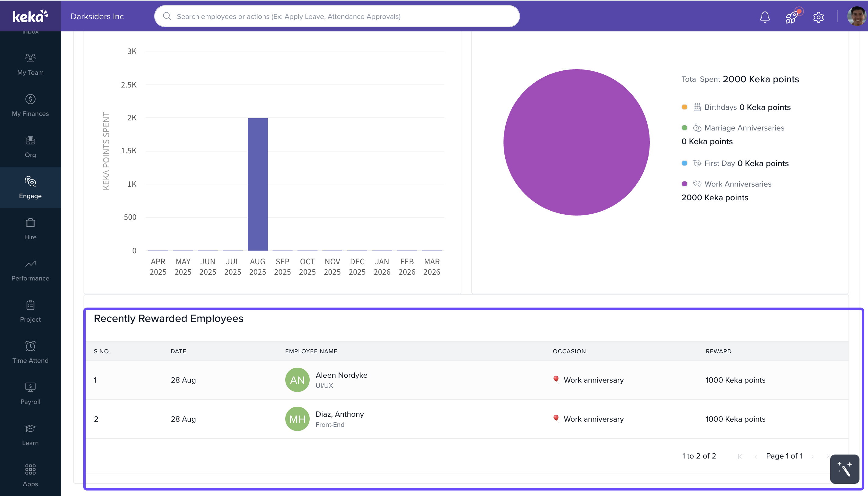Open the My Team sidebar section
Image resolution: width=868 pixels, height=496 pixels.
(x=30, y=64)
